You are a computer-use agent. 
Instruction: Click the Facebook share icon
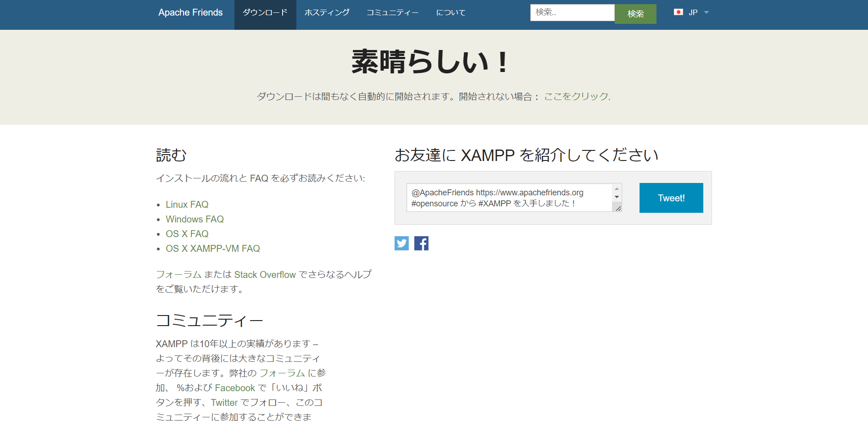421,243
